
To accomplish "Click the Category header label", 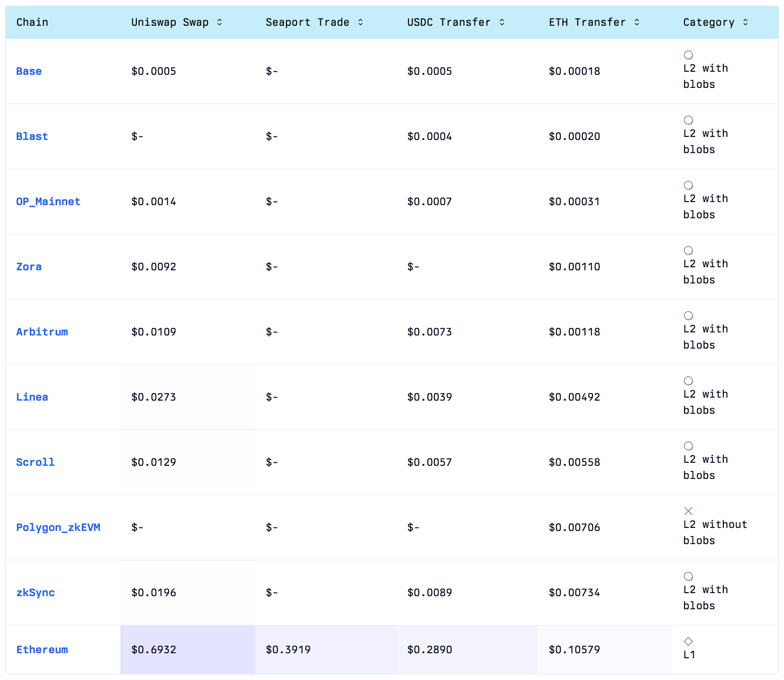I will (x=709, y=22).
